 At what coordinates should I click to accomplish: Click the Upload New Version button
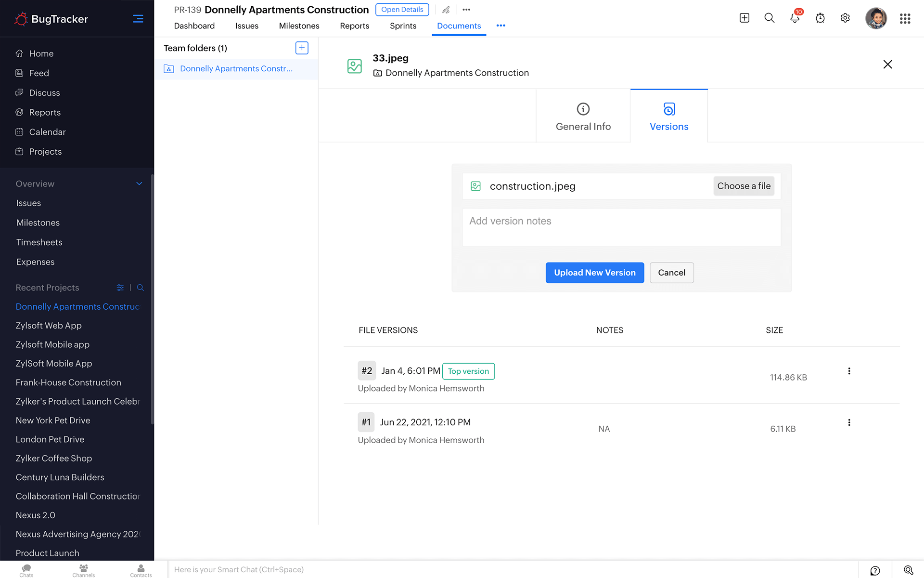coord(594,273)
